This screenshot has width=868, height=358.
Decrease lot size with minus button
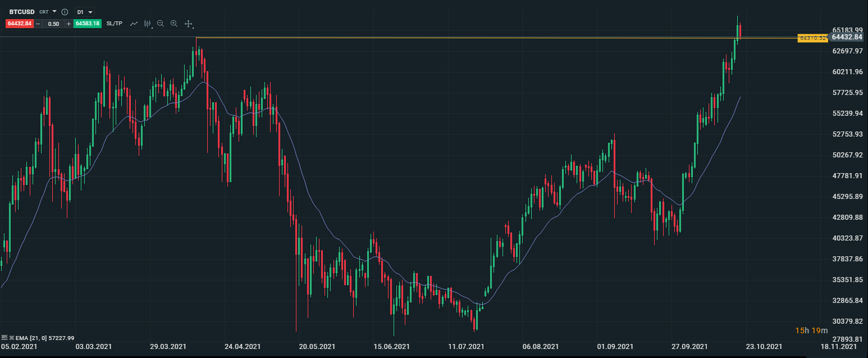[38, 24]
